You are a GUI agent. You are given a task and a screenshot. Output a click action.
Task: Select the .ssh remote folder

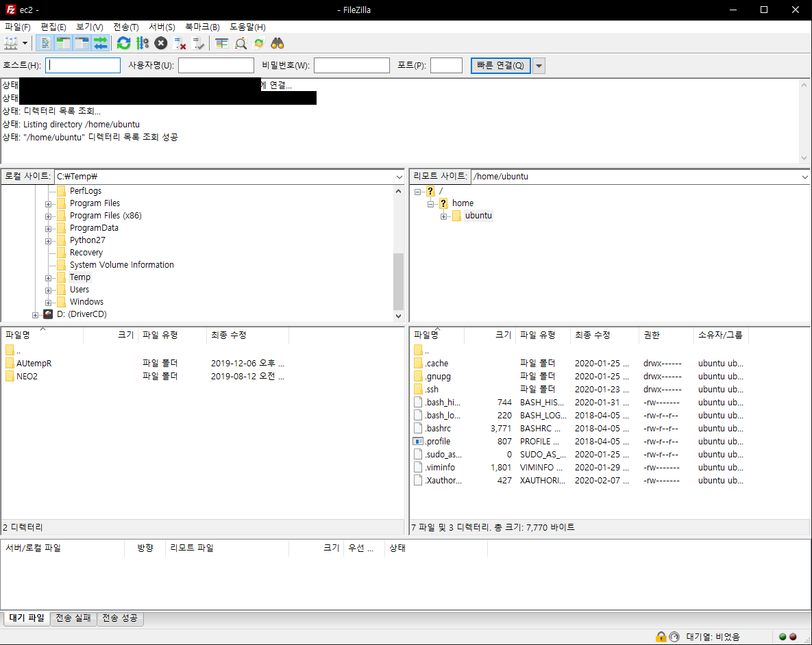432,390
